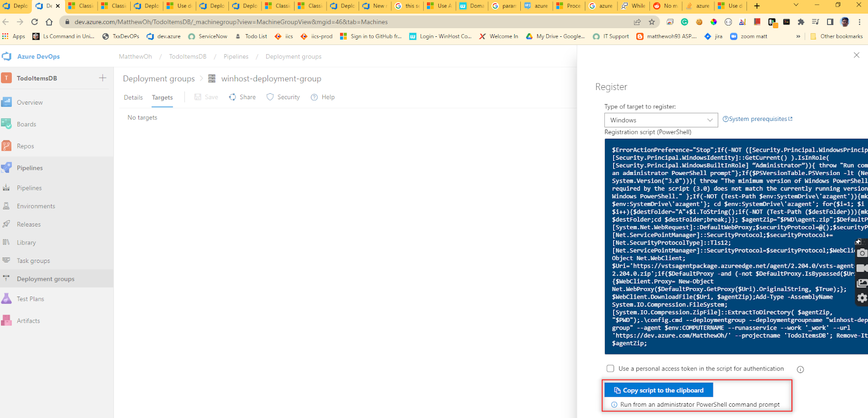The image size is (868, 418).
Task: Open the Boards sidebar icon
Action: pos(7,124)
